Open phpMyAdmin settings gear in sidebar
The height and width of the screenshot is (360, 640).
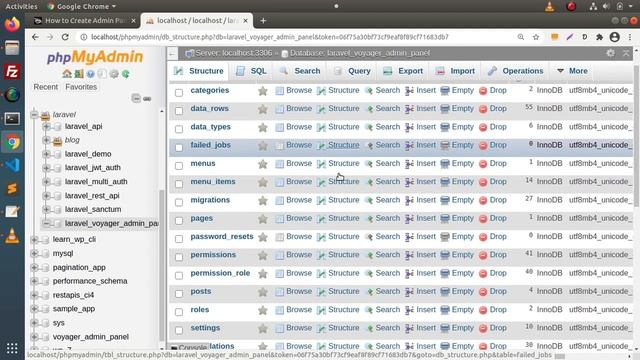pos(114,74)
